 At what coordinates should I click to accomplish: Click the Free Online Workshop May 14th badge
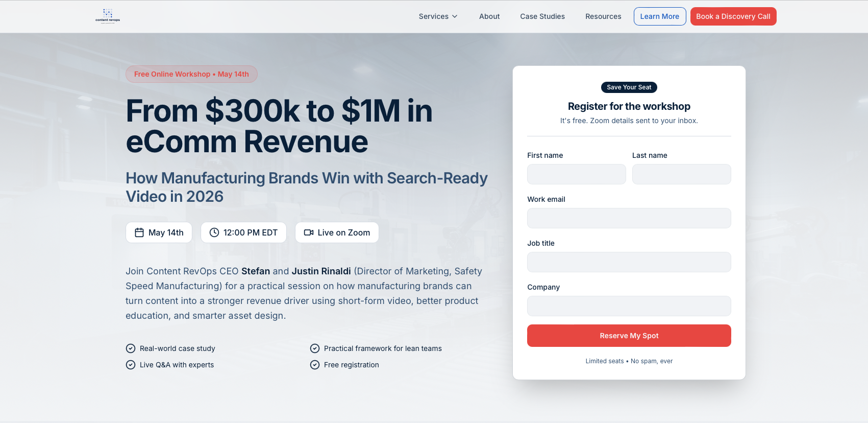tap(191, 74)
